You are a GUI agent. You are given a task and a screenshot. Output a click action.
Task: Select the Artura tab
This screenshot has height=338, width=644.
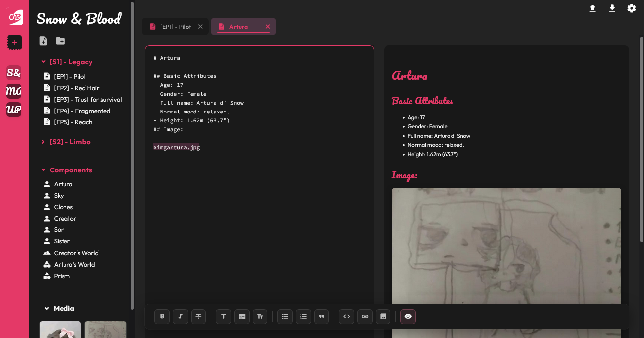click(238, 26)
